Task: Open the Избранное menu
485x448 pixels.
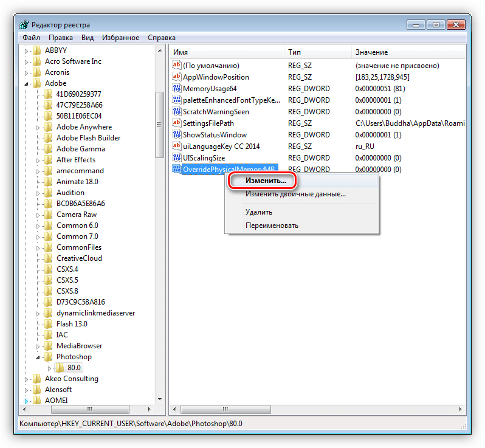Action: pos(120,38)
